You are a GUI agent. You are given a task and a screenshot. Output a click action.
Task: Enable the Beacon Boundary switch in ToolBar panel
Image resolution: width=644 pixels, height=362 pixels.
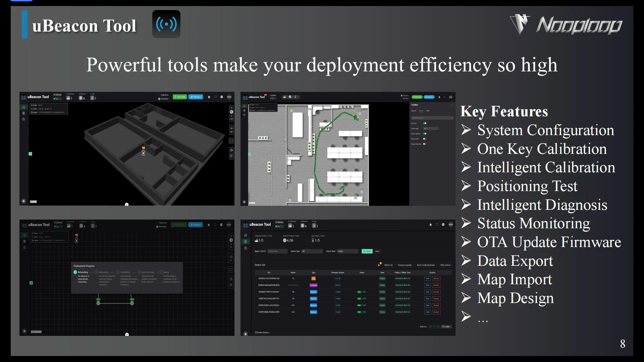click(x=425, y=144)
